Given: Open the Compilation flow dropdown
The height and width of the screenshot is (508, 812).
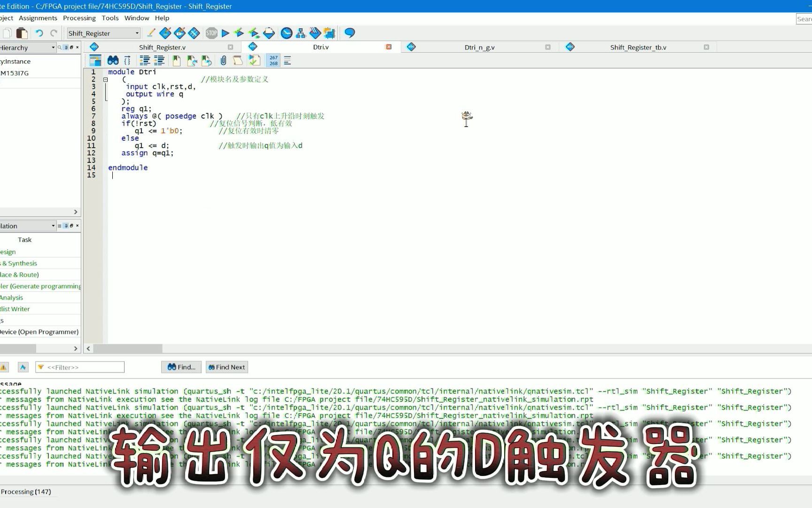Looking at the screenshot, I should click(53, 226).
